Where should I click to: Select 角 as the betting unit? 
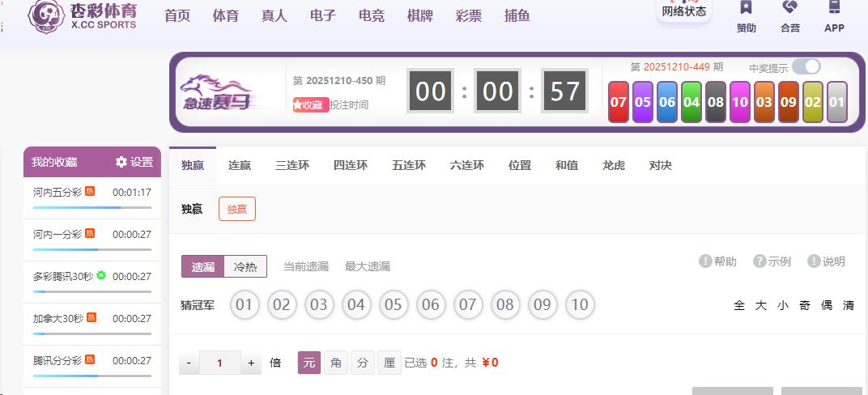pyautogui.click(x=336, y=363)
